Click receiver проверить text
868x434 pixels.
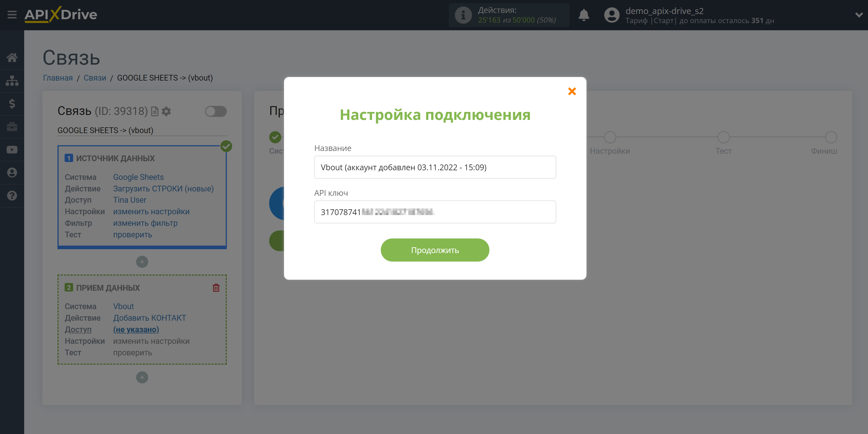pyautogui.click(x=133, y=353)
